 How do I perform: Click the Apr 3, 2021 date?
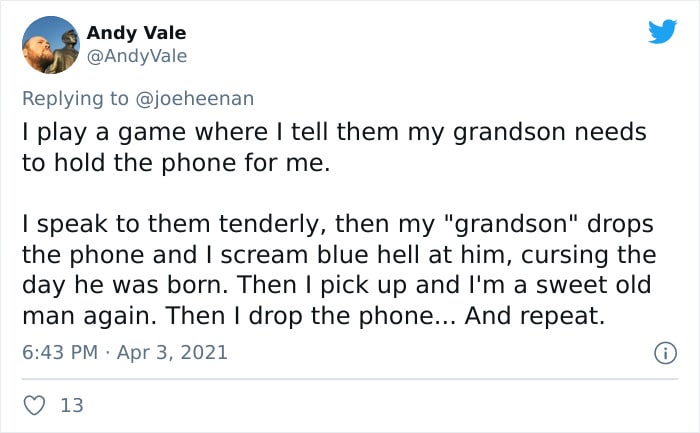tap(172, 352)
